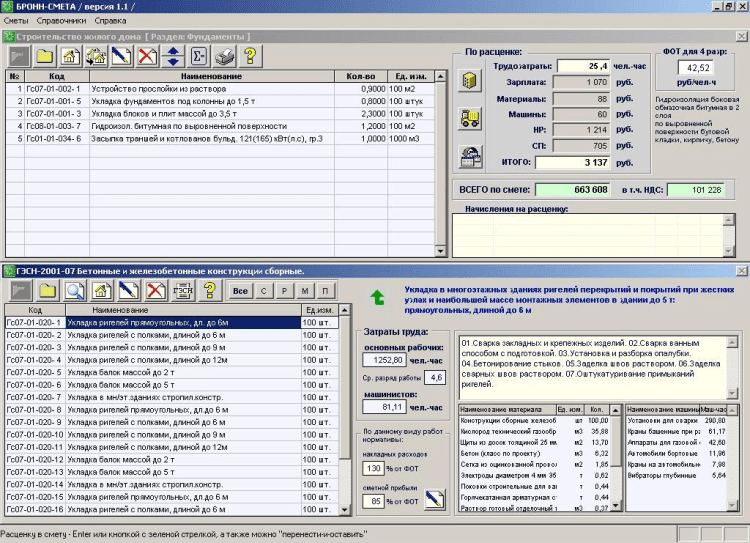Image resolution: width=750 pixels, height=543 pixels.
Task: Select row Гс07-01-020-14 in ГЭСН list
Action: pos(172,484)
